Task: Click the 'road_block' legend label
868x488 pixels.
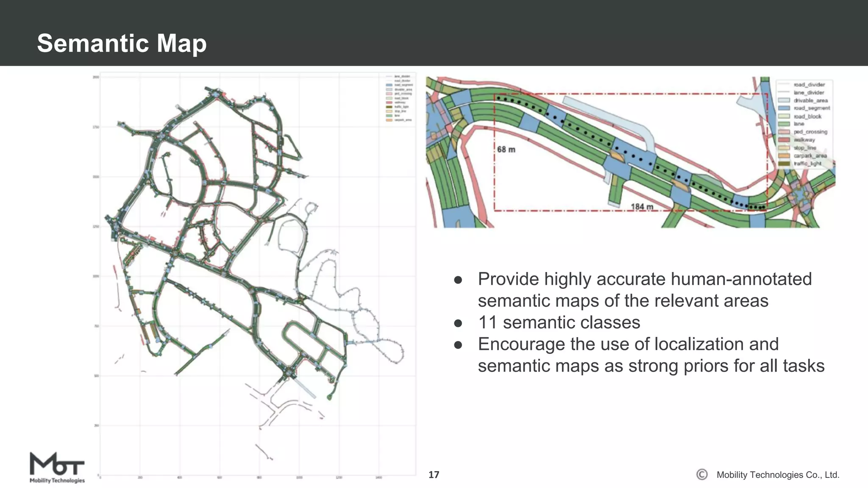Action: tap(807, 116)
